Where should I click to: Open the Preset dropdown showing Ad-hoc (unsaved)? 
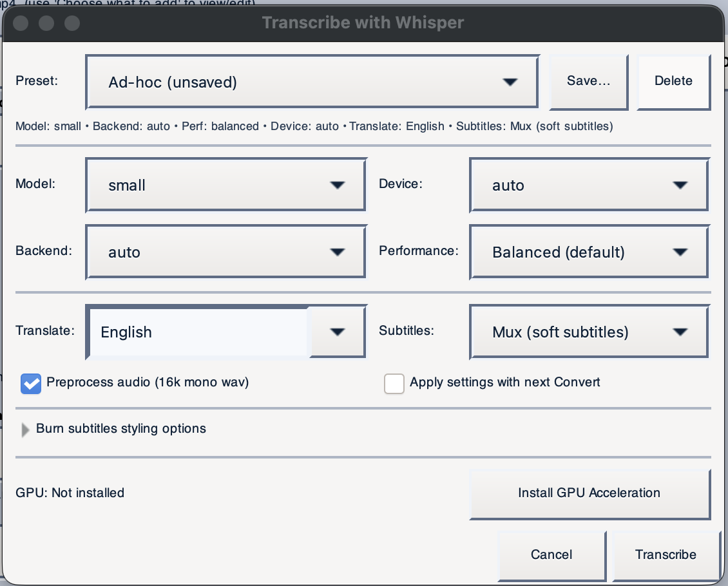click(x=312, y=82)
